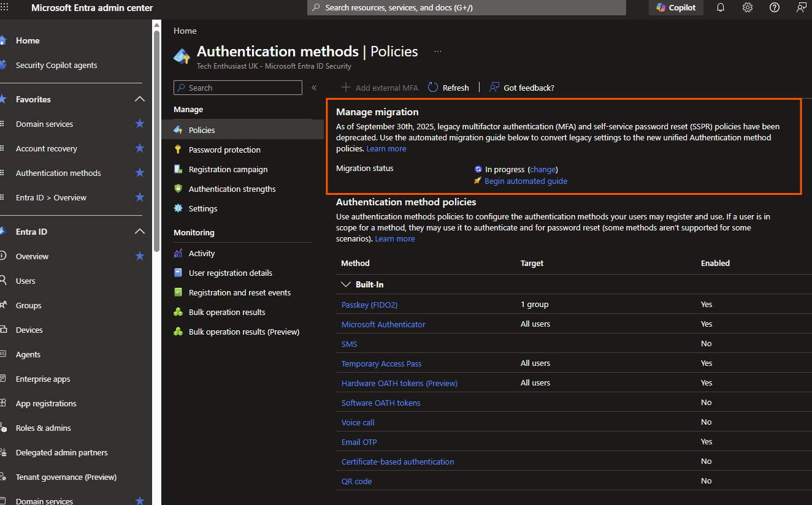Toggle the star on Overview under Entra ID
This screenshot has width=812, height=505.
coord(140,256)
